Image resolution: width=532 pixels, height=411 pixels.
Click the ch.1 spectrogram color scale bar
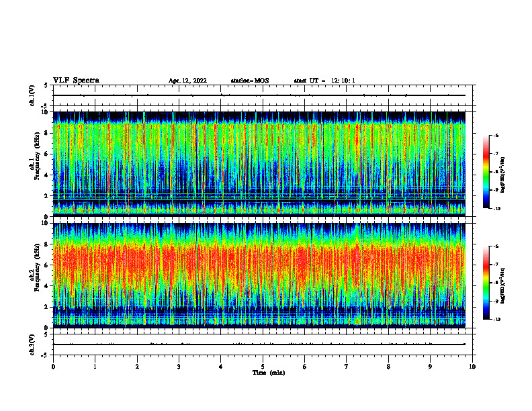click(x=486, y=172)
